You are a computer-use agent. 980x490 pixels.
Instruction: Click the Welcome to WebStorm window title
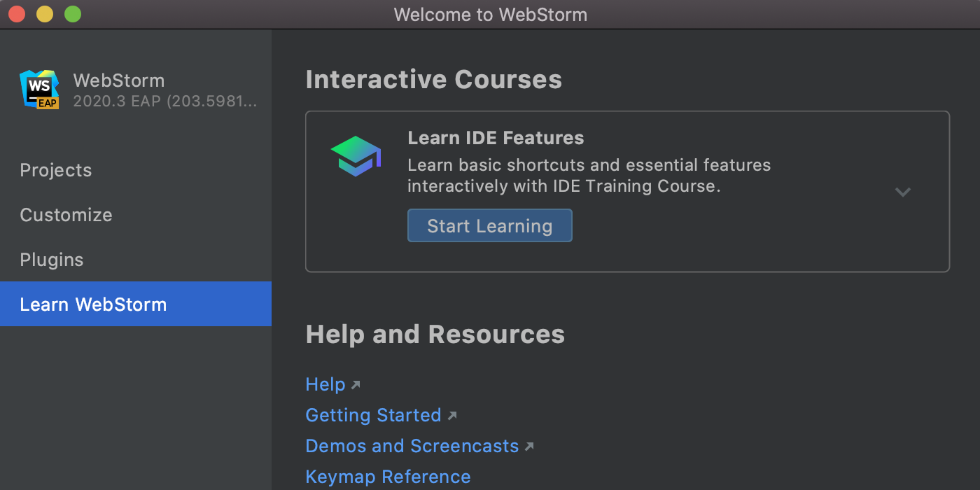(x=491, y=15)
